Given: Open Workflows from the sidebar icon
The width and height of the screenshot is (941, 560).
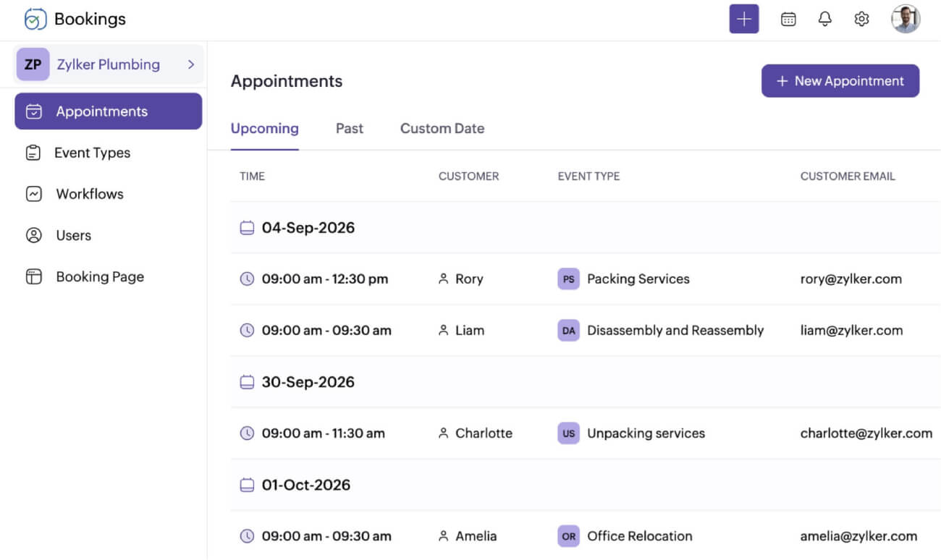Looking at the screenshot, I should (33, 194).
